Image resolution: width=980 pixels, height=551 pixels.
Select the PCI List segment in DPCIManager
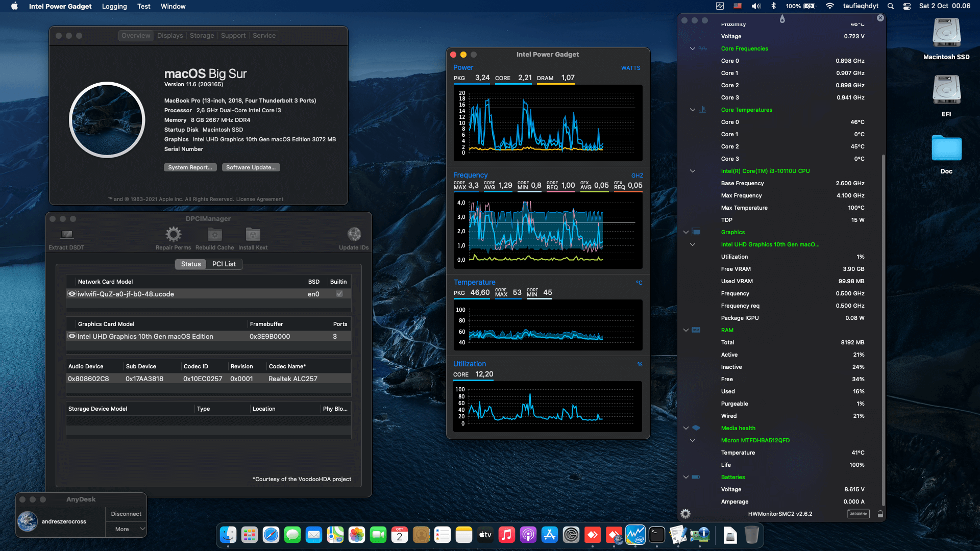pos(224,264)
